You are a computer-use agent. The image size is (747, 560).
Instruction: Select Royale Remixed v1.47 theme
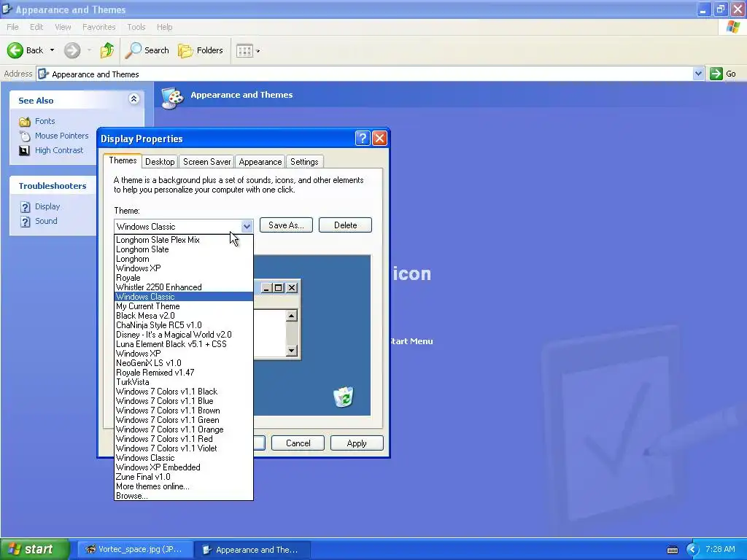coord(183,373)
